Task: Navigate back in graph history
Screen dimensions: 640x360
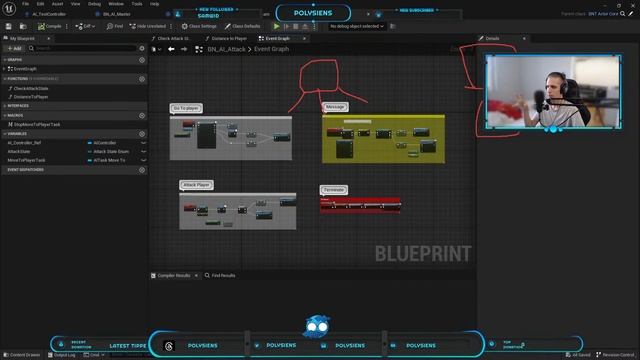Action: [x=171, y=49]
